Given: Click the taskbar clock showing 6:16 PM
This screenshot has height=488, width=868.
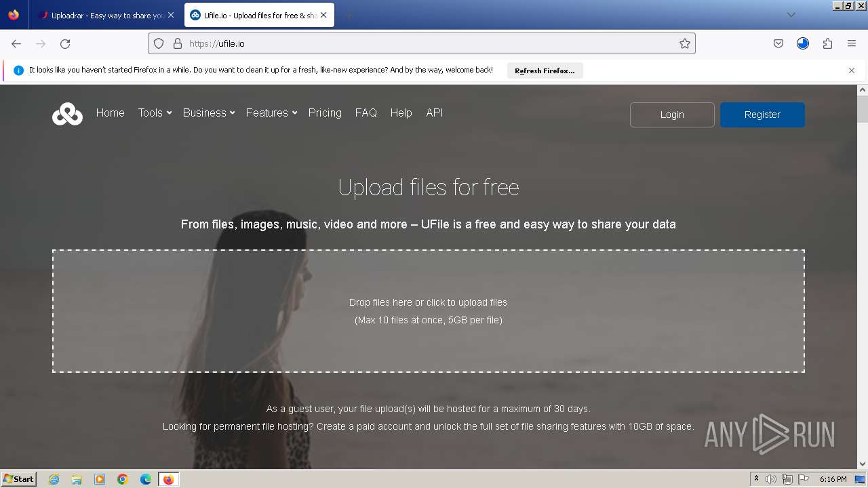Looking at the screenshot, I should tap(833, 479).
